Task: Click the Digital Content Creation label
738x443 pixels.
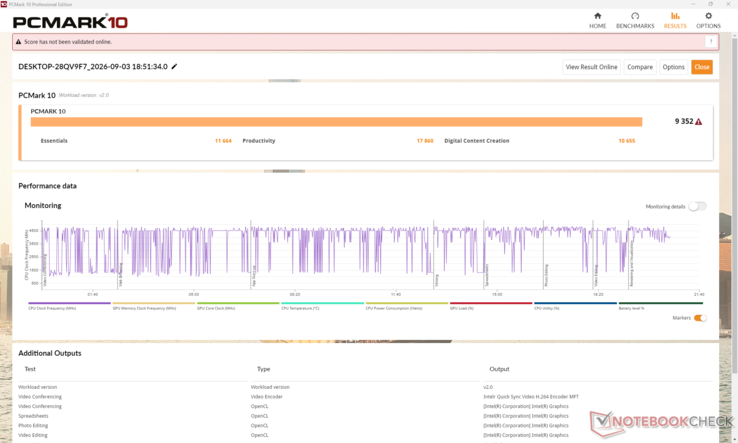Action: coord(477,141)
